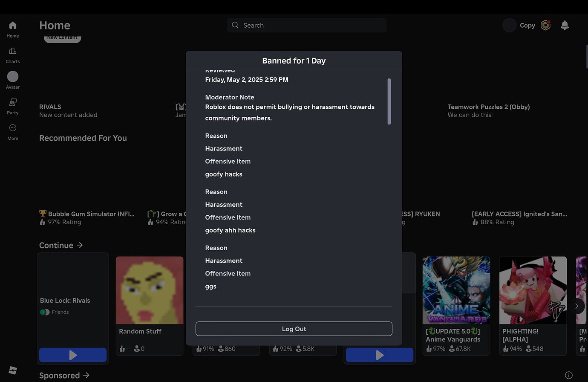Click the Home icon in sidebar
Screen dimensions: 588x382
point(13,26)
